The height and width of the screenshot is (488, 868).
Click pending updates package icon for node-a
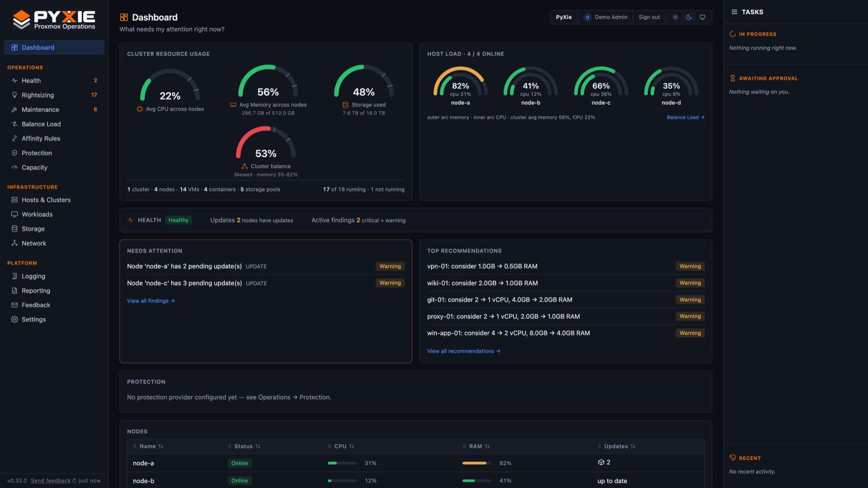pos(601,462)
